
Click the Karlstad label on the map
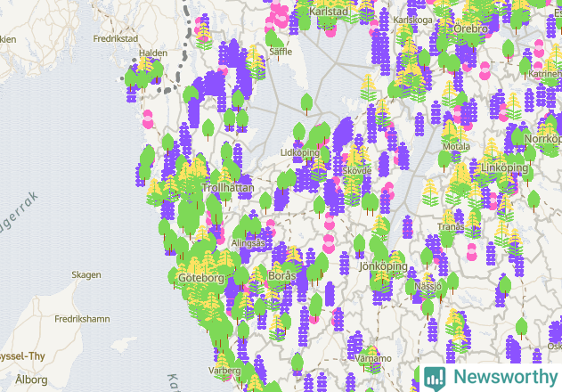pos(329,12)
